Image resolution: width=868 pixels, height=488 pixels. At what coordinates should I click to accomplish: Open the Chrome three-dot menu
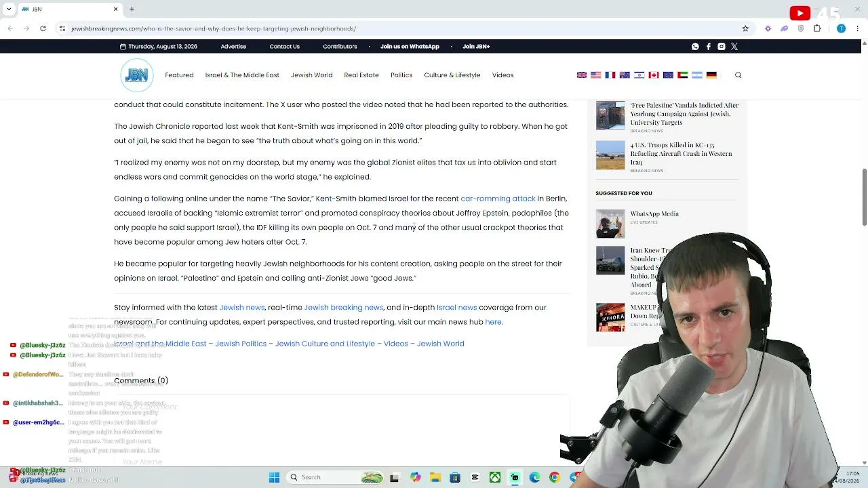pyautogui.click(x=859, y=28)
